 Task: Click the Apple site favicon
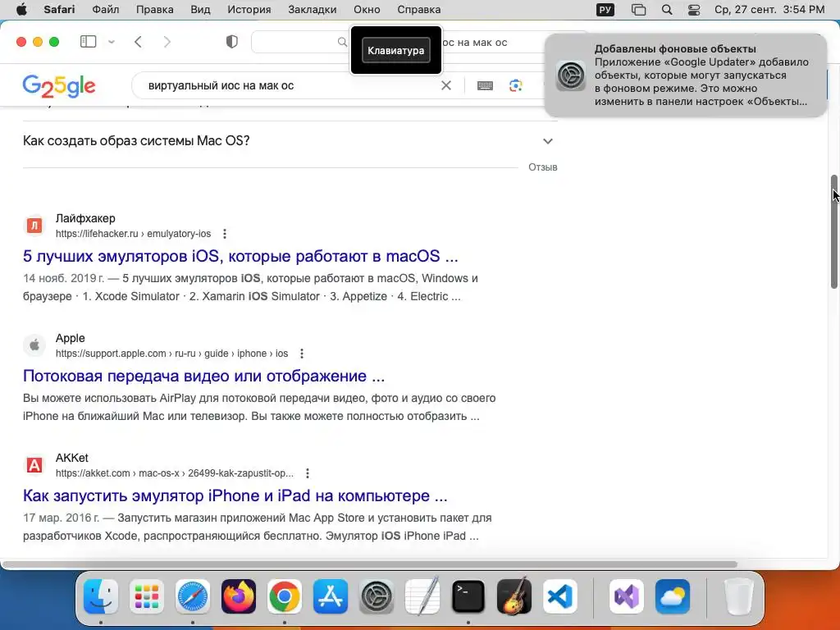(34, 345)
